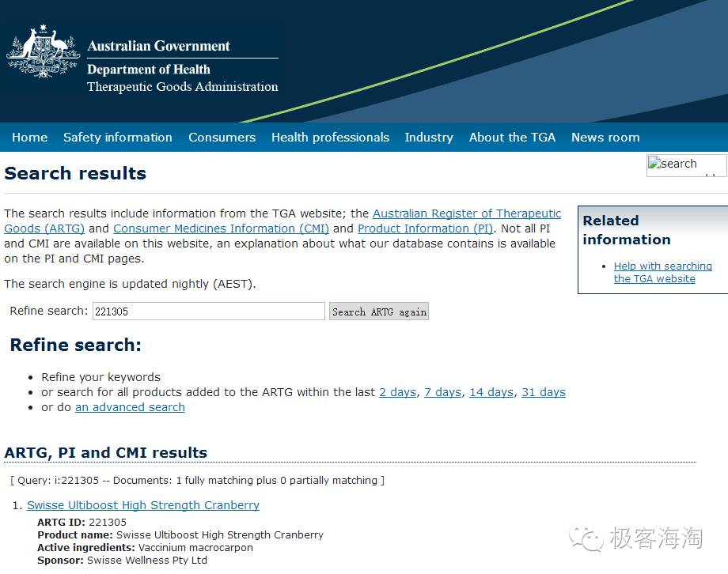Screen dimensions: 728x574
Task: Click the ARTG ID: 221305 line
Action: (82, 523)
